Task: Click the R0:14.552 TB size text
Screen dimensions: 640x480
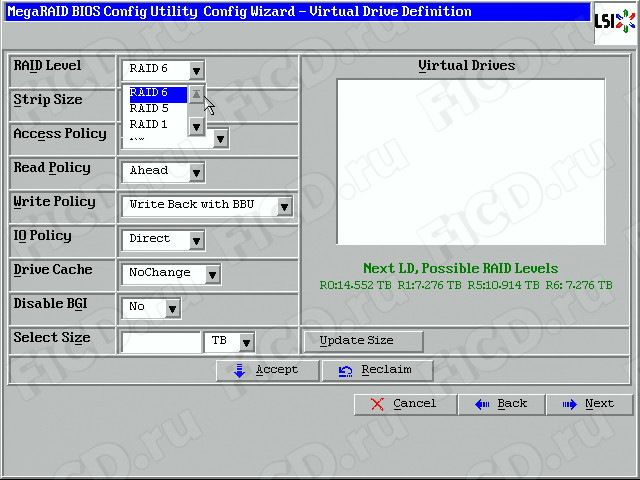Action: 356,285
